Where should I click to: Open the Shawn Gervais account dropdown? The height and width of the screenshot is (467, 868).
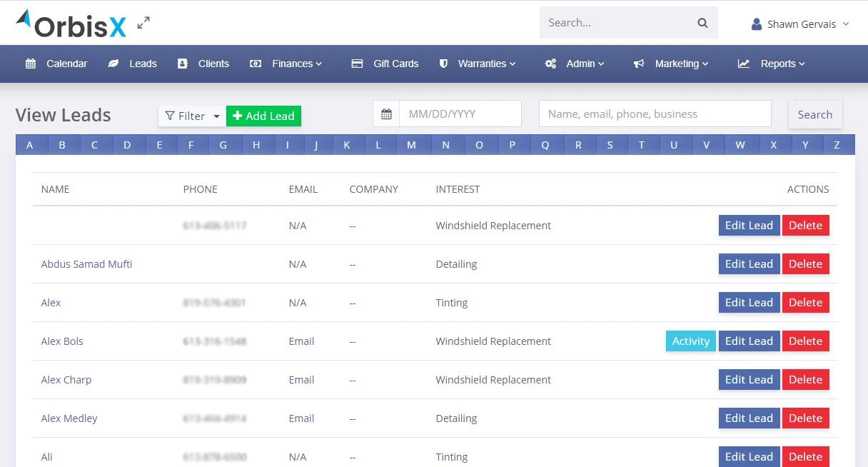click(799, 24)
